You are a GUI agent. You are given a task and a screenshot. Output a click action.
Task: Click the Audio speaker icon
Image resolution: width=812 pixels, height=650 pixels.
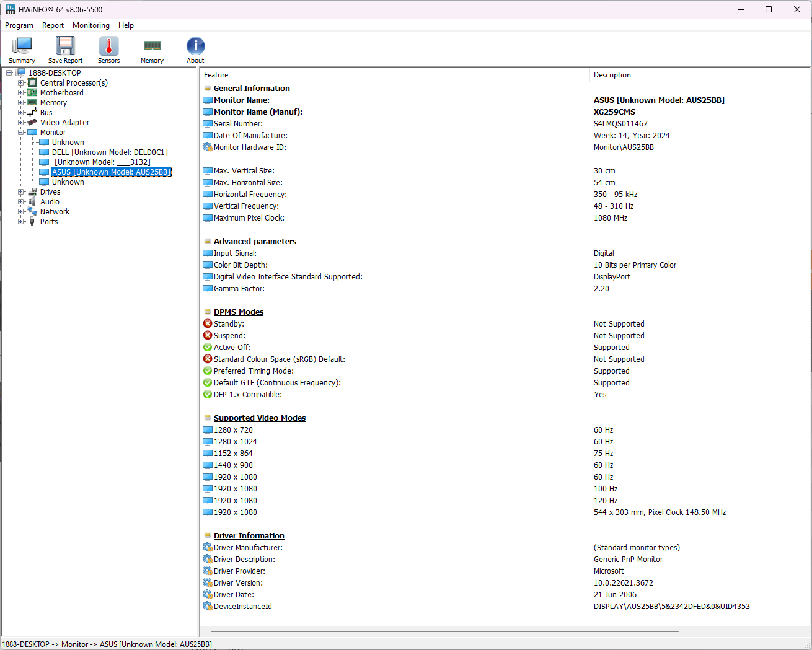pos(32,202)
